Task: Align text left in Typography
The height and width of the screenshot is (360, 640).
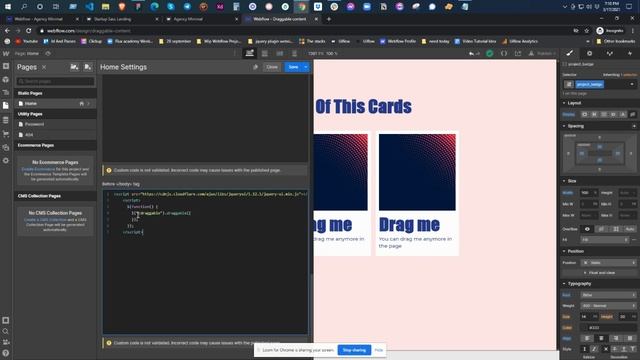Action: [x=587, y=338]
